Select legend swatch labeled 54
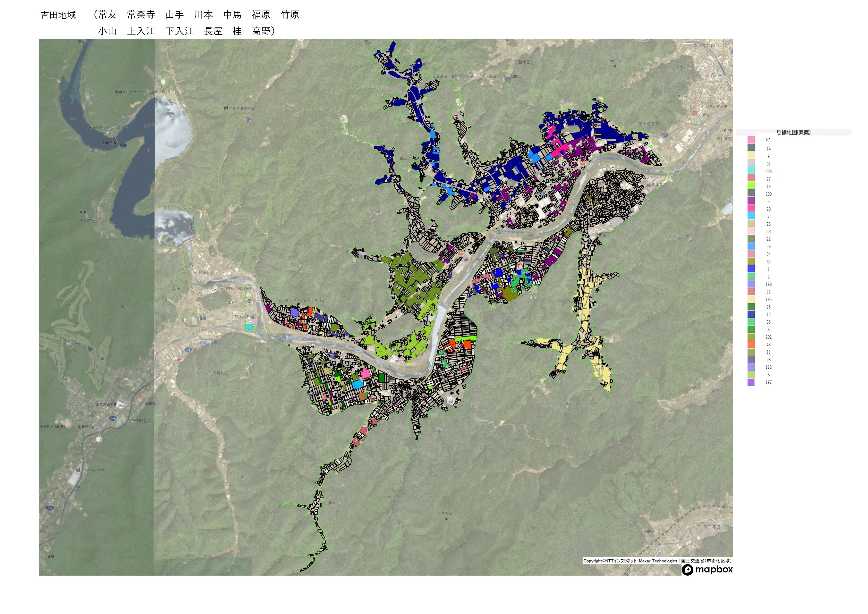 pos(751,139)
